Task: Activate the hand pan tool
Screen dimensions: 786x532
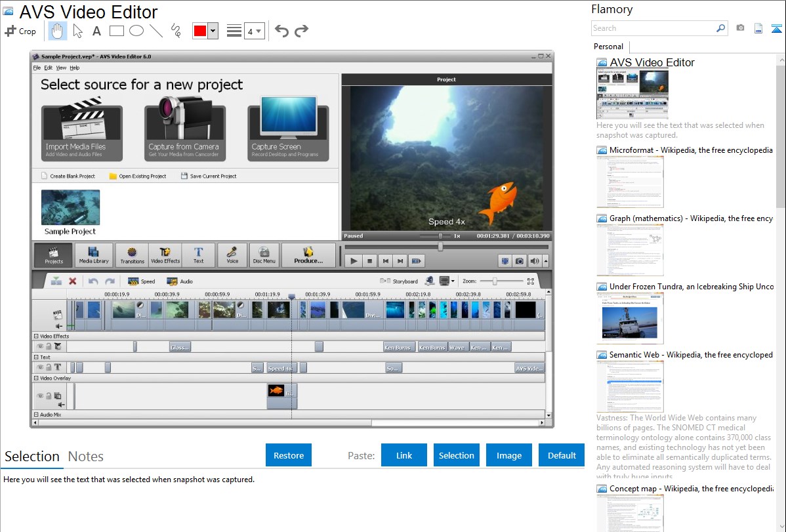Action: pyautogui.click(x=58, y=31)
